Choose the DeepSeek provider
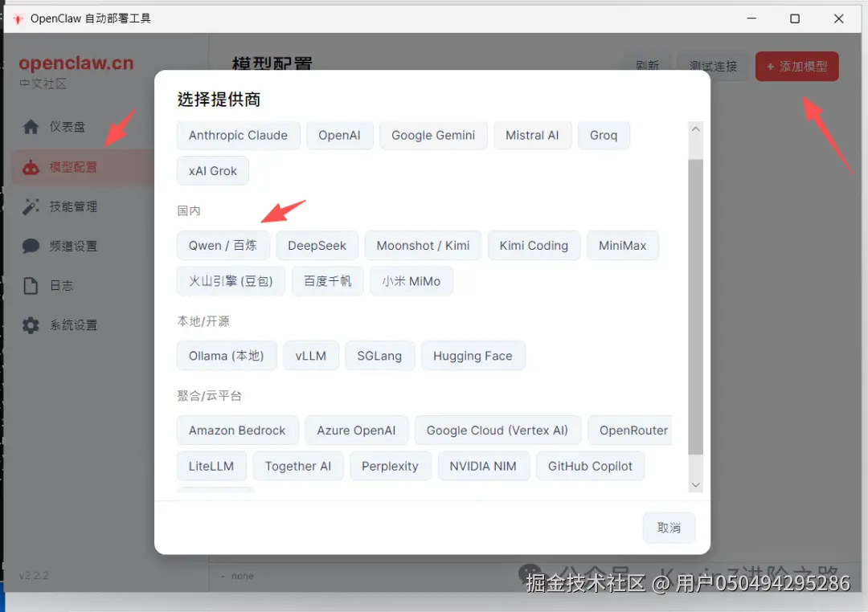868x612 pixels. [317, 245]
